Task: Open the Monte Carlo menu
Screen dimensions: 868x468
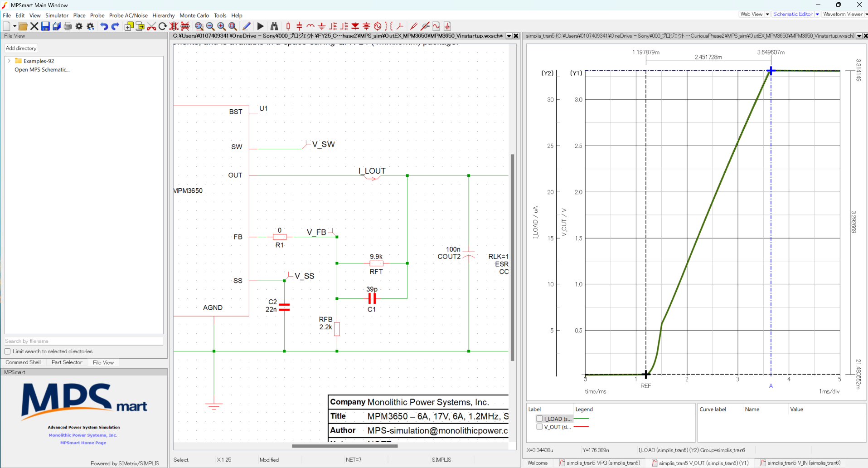Action: tap(194, 15)
